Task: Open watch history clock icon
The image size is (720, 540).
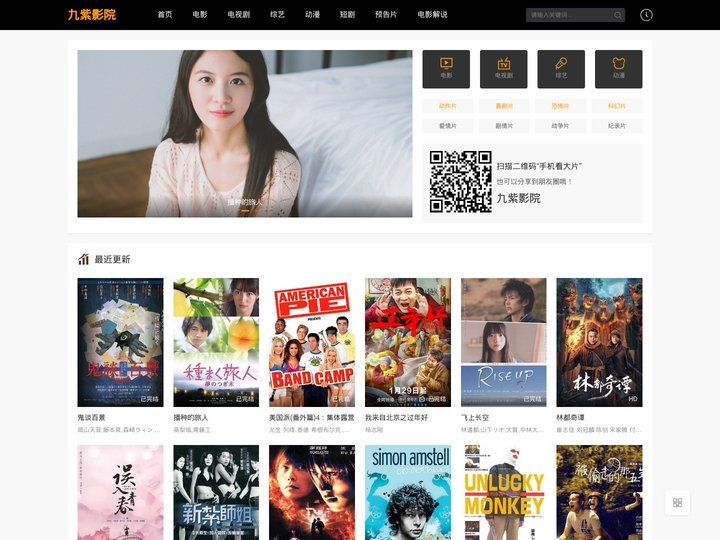Action: tap(646, 15)
